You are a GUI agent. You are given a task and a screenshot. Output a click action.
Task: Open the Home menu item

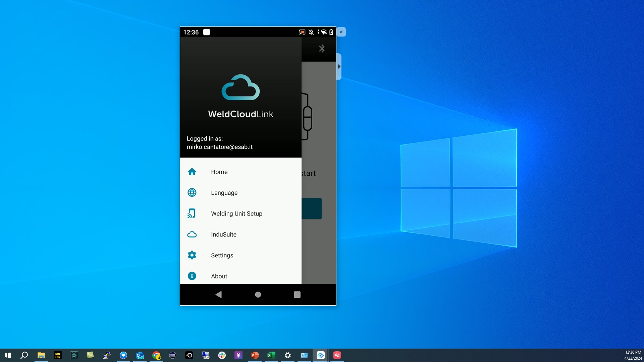click(x=240, y=172)
